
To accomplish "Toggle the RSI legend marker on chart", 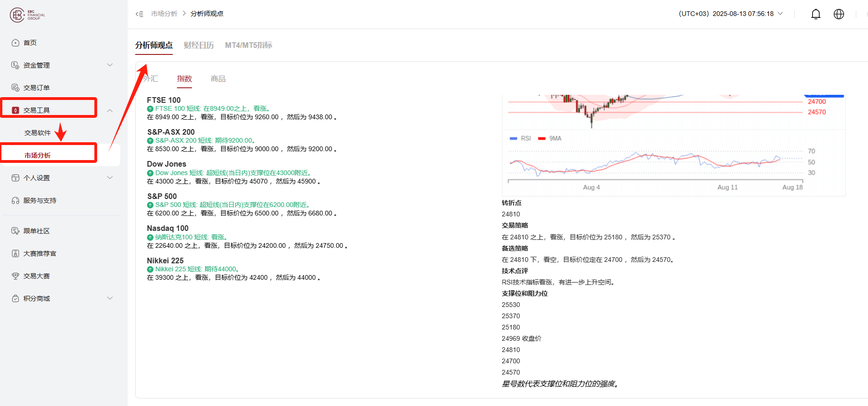I will coord(514,138).
